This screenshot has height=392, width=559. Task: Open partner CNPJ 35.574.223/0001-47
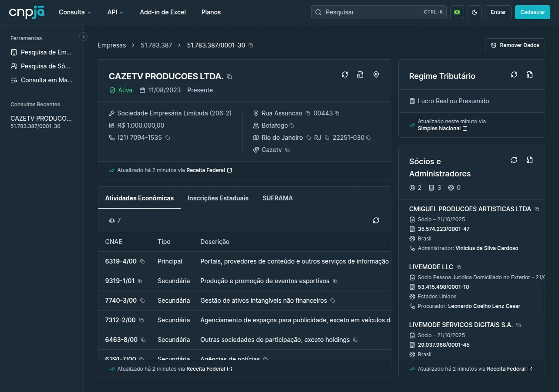pyautogui.click(x=444, y=229)
